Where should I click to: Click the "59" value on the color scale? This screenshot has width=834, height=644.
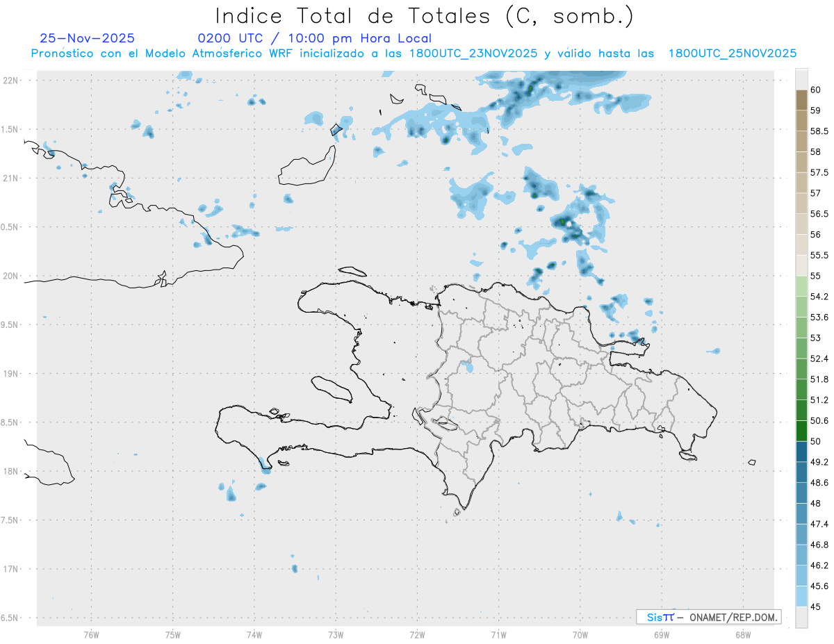pyautogui.click(x=816, y=110)
